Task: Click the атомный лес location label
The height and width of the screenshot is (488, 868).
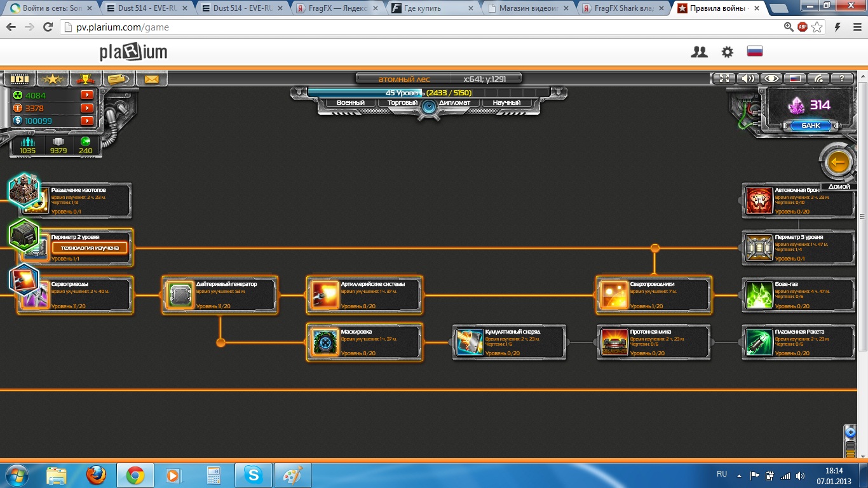Action: (x=404, y=79)
